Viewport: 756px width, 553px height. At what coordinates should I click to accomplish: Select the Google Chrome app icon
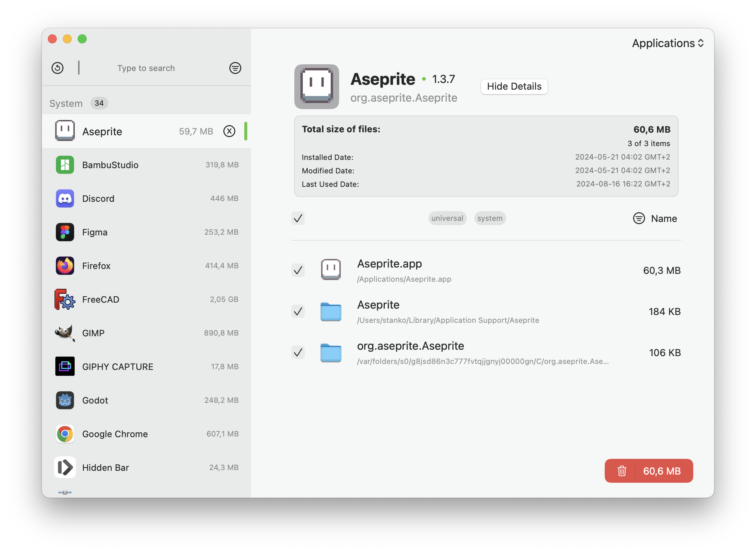coord(65,434)
